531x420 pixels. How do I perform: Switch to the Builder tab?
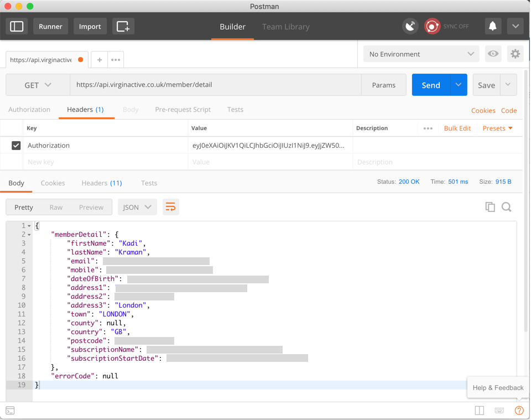(232, 27)
